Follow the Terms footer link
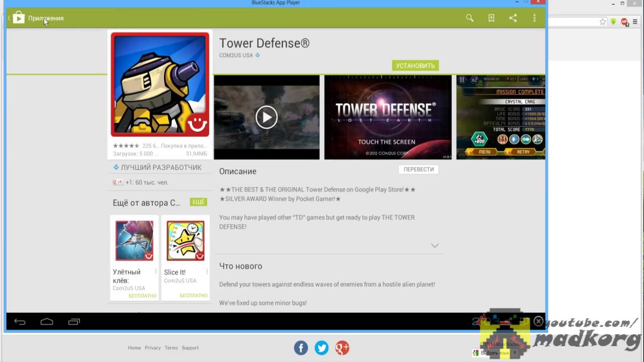 (171, 348)
